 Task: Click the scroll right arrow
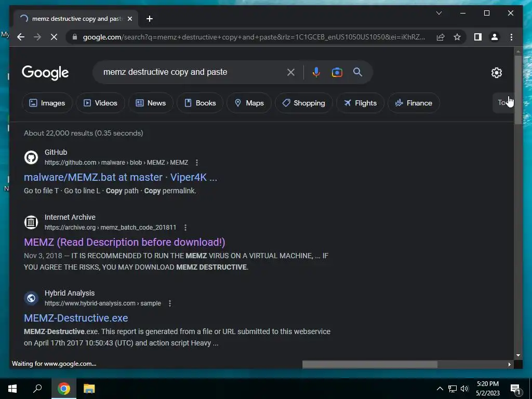tap(510, 364)
